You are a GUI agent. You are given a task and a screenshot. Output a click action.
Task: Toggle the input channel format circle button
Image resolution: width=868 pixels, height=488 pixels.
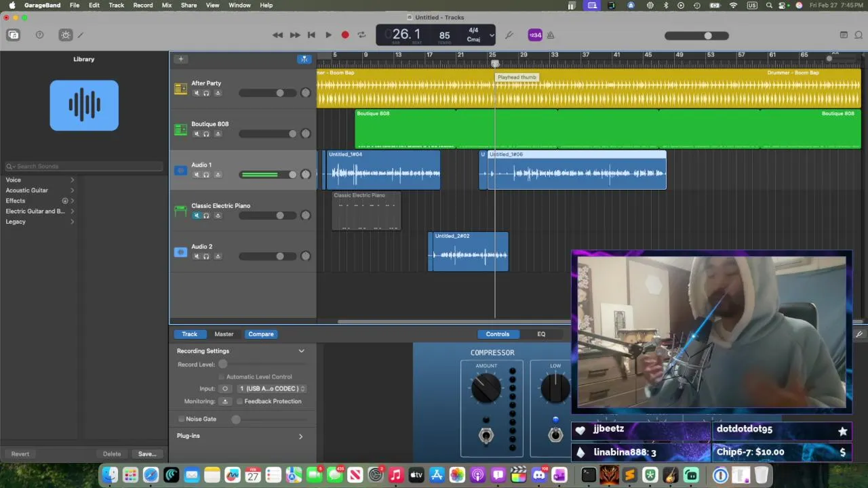pos(225,389)
